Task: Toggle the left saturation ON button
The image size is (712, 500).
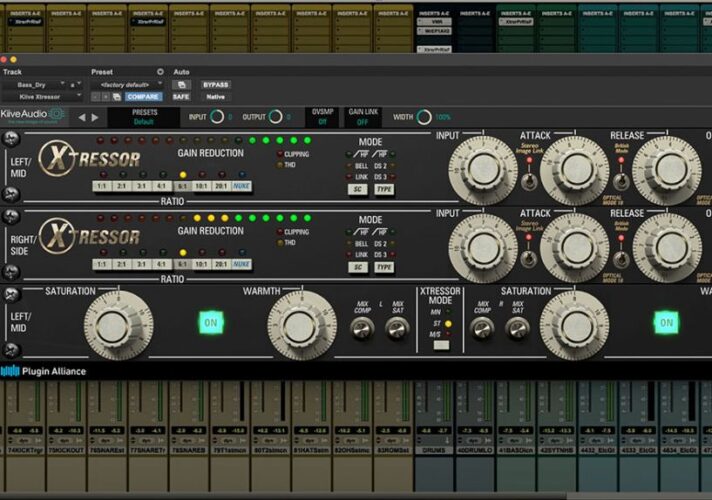Action: 211,323
